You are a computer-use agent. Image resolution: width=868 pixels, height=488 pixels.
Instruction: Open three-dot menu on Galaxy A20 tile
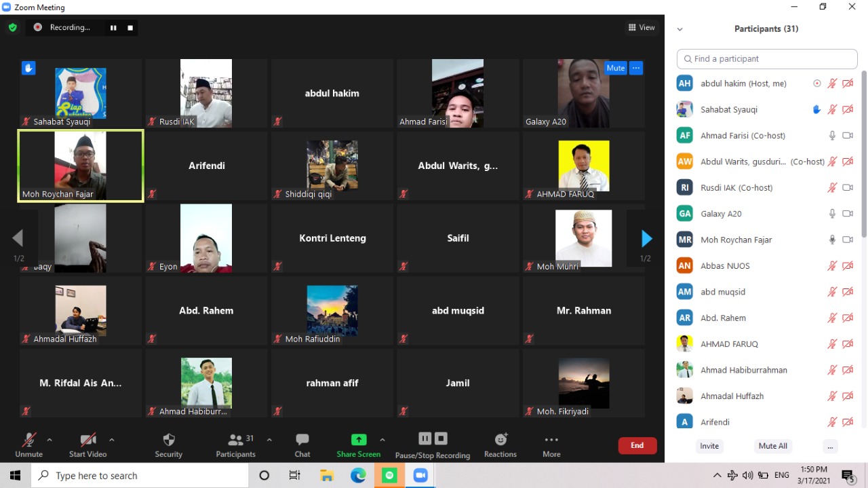(x=635, y=68)
